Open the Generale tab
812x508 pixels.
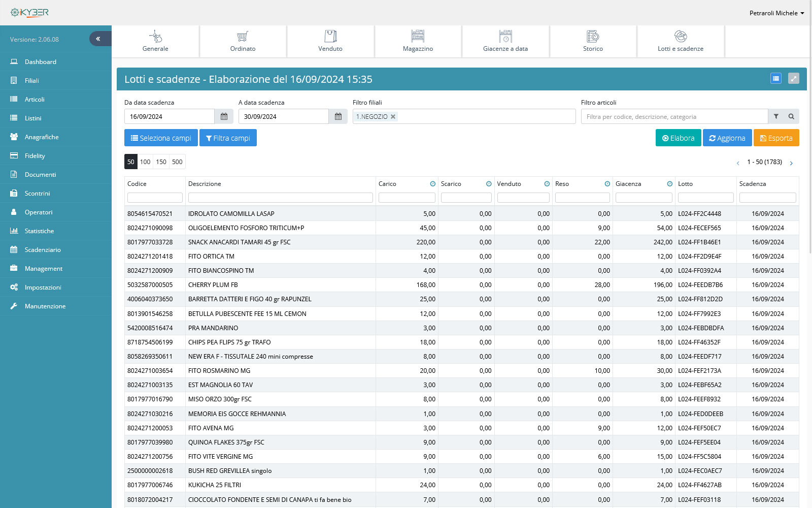(155, 41)
